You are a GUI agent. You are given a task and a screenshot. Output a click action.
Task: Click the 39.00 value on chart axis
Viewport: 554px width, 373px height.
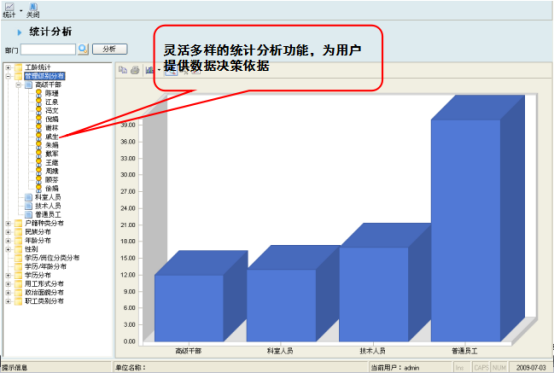pyautogui.click(x=128, y=125)
